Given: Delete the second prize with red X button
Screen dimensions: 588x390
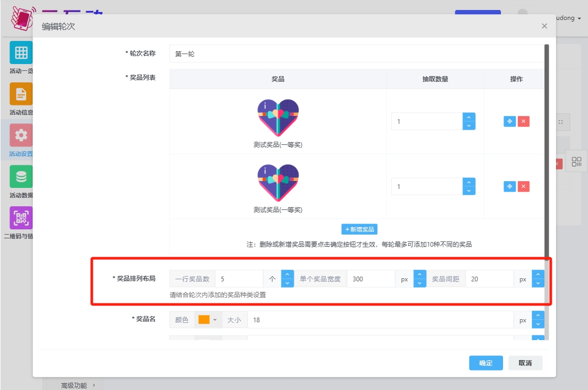Looking at the screenshot, I should coord(523,186).
